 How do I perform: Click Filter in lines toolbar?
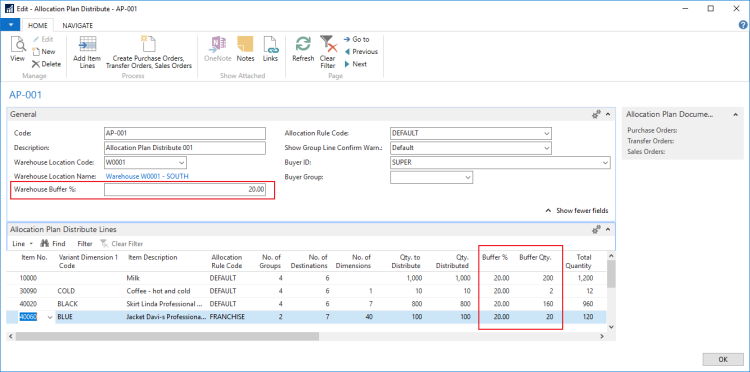pyautogui.click(x=85, y=243)
